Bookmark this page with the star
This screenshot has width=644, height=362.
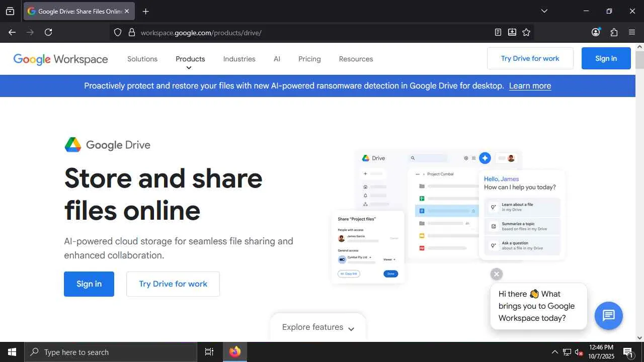(x=526, y=32)
